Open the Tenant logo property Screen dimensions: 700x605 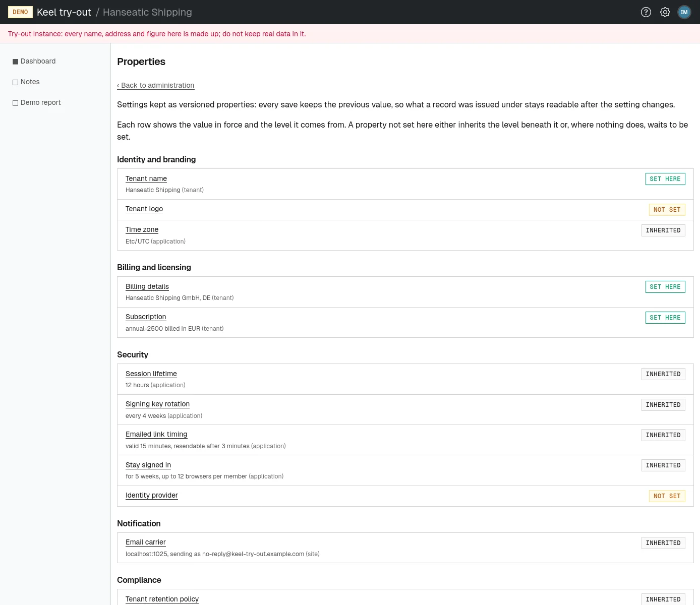click(x=144, y=209)
